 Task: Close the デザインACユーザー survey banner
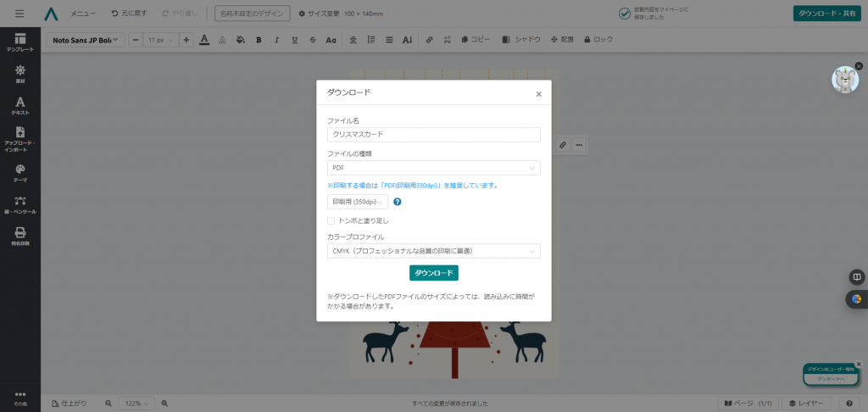tap(859, 364)
